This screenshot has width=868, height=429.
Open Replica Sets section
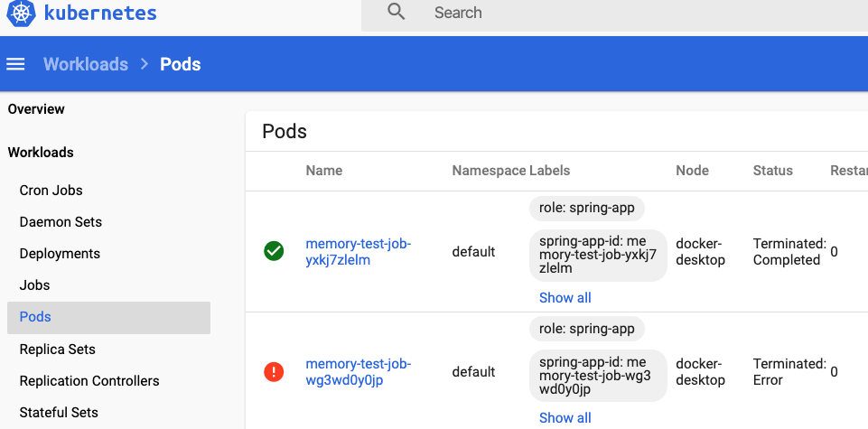tap(57, 350)
